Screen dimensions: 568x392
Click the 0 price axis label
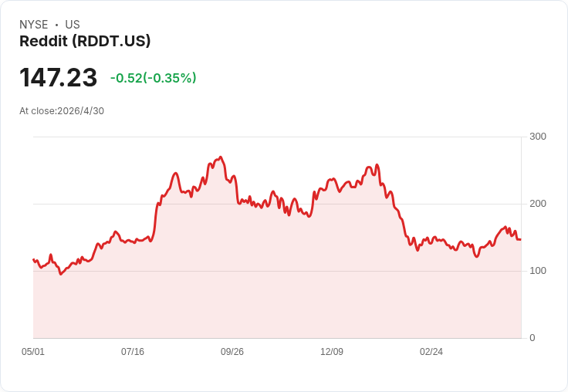[532, 338]
